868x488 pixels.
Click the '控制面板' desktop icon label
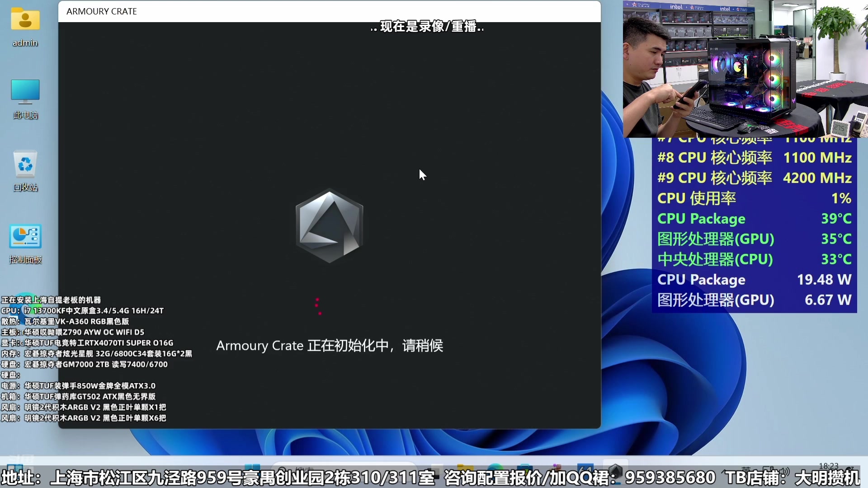(x=25, y=260)
